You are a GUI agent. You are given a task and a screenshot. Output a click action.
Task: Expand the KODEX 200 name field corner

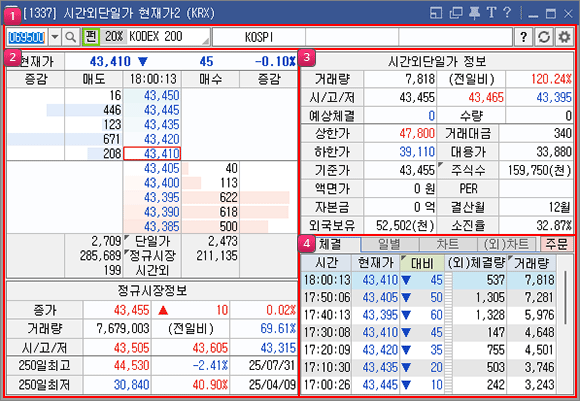coord(206,41)
